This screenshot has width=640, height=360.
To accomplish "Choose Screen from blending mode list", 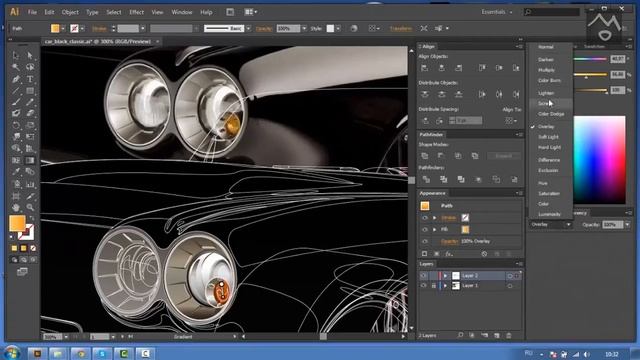I will [545, 104].
